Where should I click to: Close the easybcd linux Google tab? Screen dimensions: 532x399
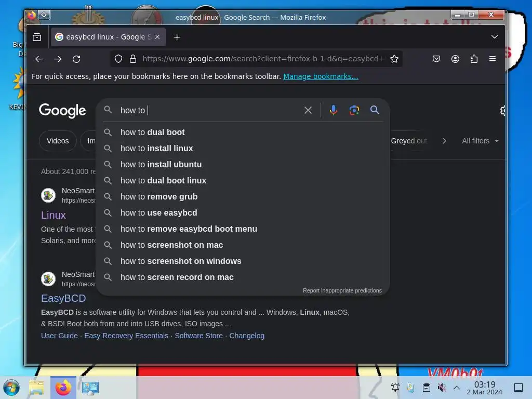point(157,37)
